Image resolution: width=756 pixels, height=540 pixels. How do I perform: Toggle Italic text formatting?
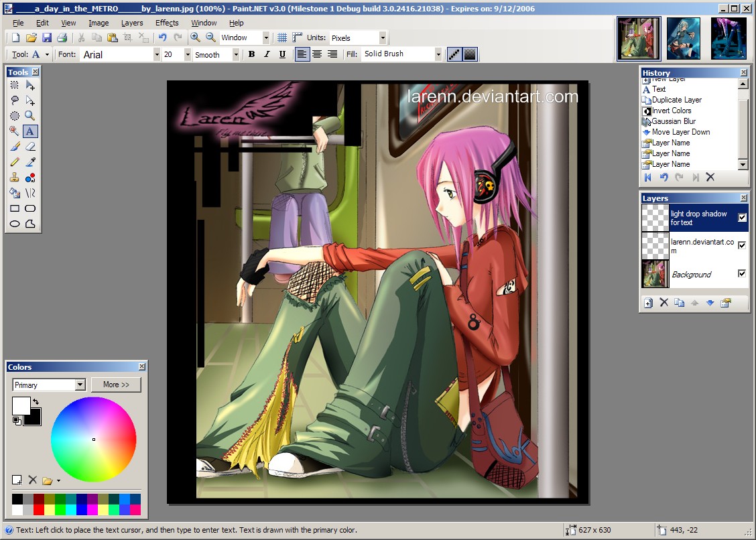coord(267,54)
